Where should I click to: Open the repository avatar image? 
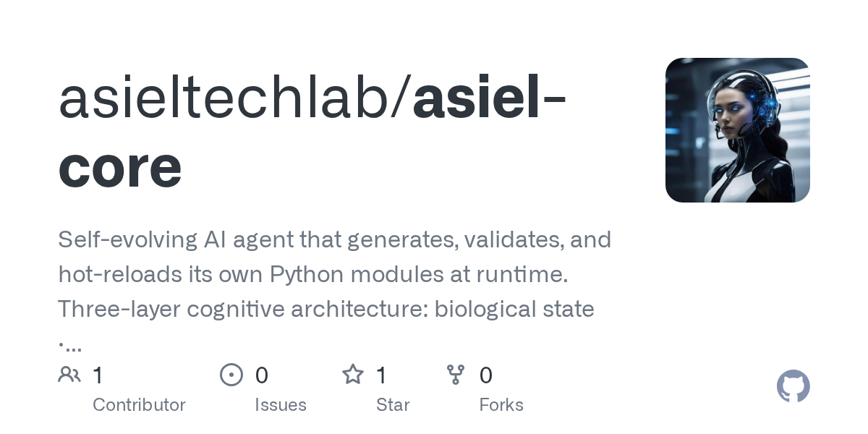[x=737, y=130]
